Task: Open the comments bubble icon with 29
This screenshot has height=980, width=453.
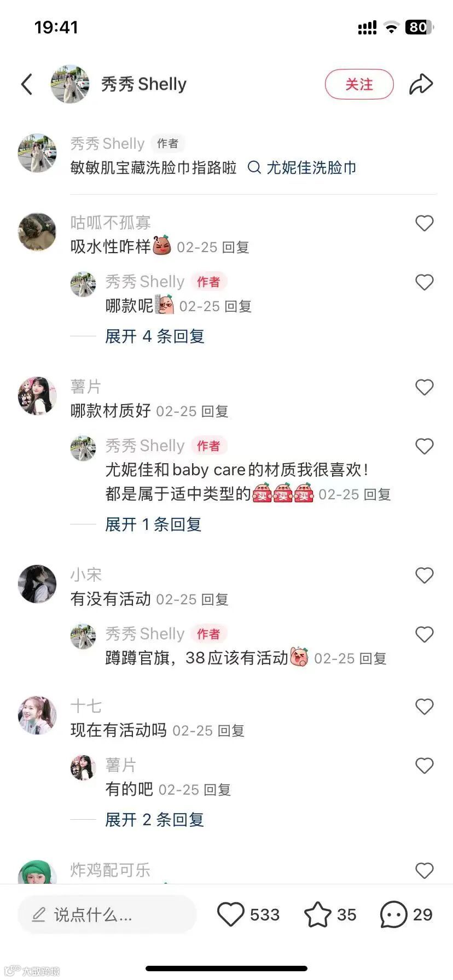Action: (x=393, y=914)
